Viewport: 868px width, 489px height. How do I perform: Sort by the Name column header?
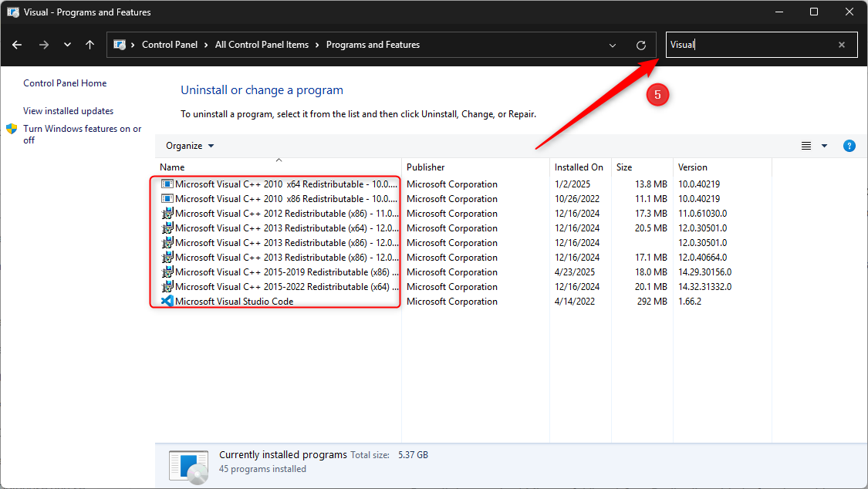point(278,167)
